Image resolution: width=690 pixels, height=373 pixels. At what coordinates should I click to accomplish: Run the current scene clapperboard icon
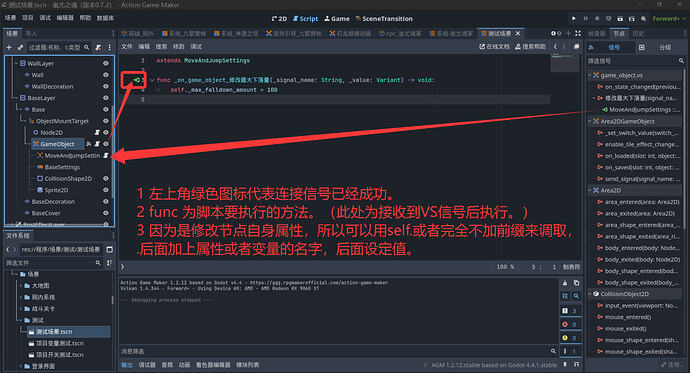(620, 18)
